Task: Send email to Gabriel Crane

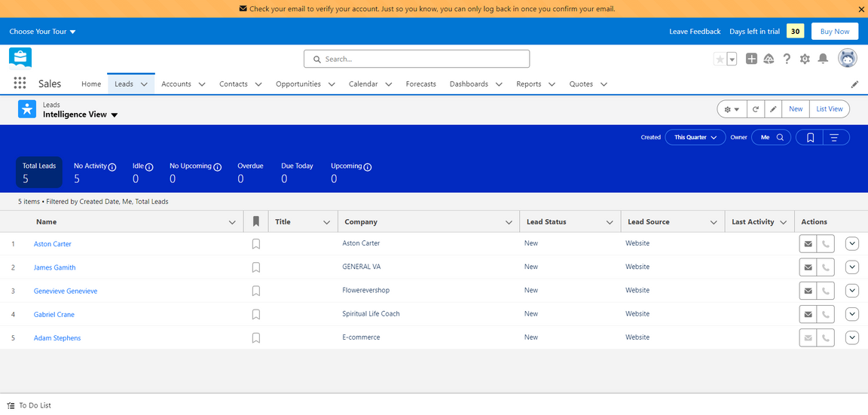Action: (x=808, y=314)
